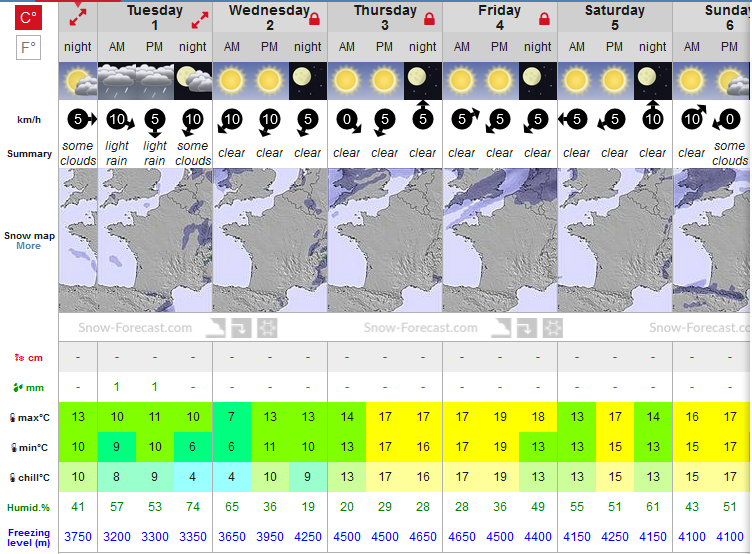The image size is (752, 554).
Task: Open Thursday snow map thumbnail
Action: click(385, 240)
